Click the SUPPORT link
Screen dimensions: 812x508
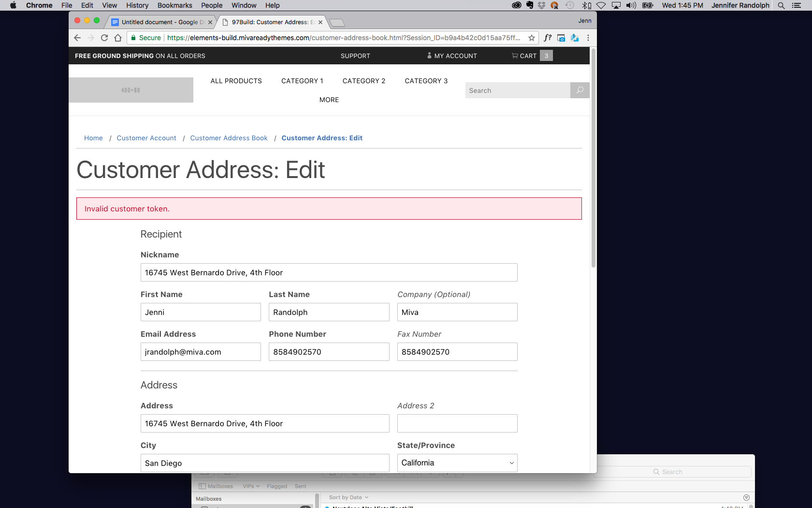click(x=355, y=56)
